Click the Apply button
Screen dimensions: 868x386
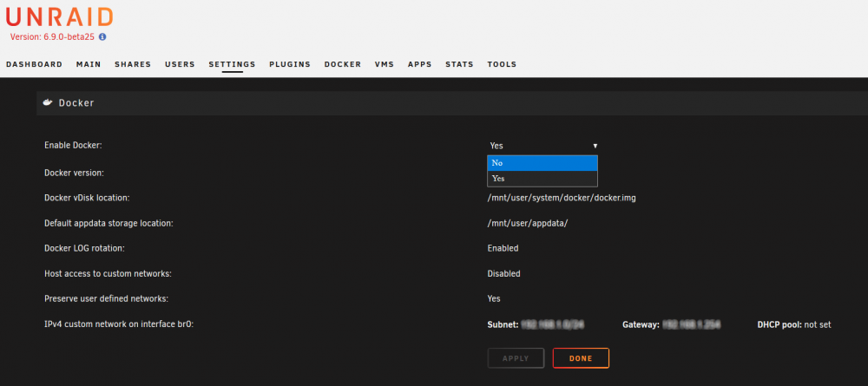coord(516,358)
